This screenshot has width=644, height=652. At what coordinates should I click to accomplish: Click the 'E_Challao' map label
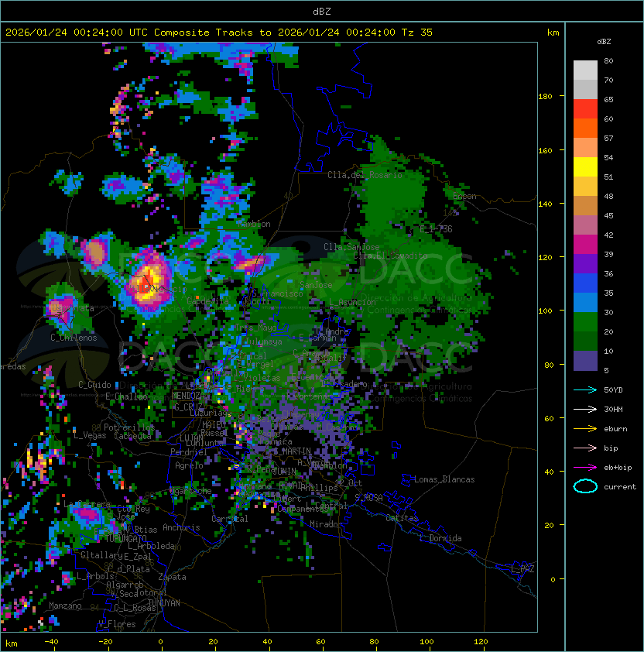click(x=126, y=396)
